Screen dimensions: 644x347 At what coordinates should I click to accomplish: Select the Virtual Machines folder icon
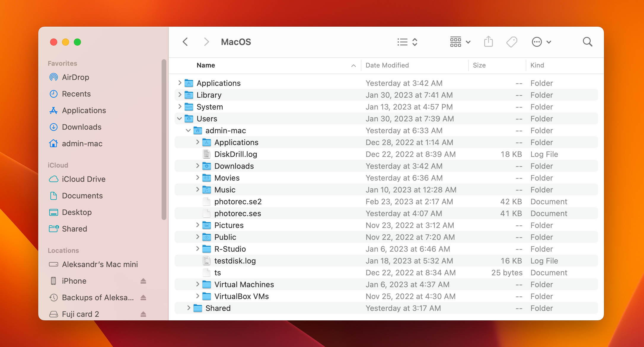[207, 285]
